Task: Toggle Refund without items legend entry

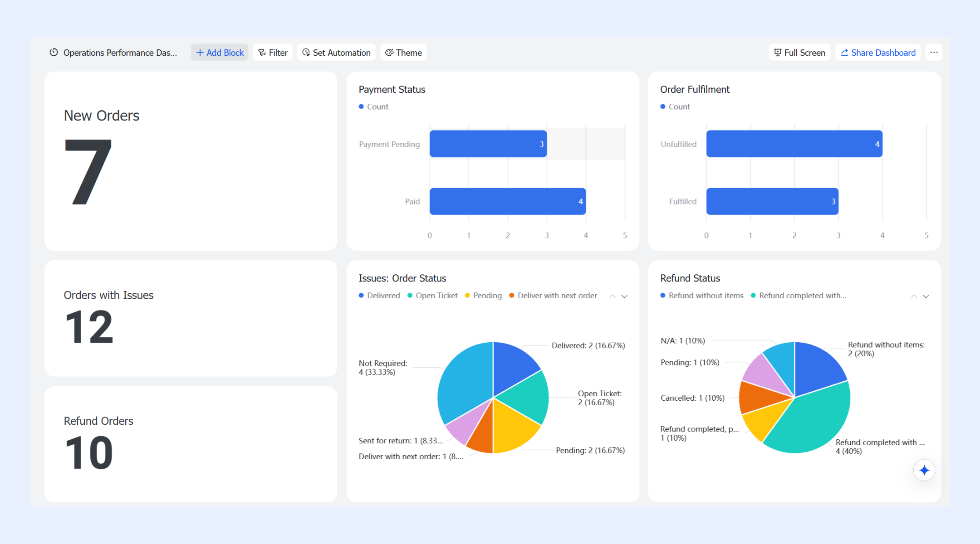Action: [x=702, y=296]
